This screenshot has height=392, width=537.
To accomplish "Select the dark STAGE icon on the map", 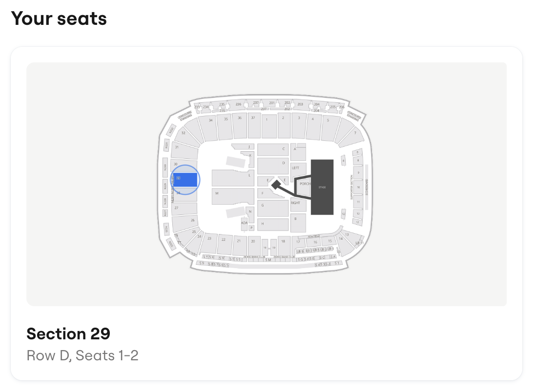I will 321,187.
